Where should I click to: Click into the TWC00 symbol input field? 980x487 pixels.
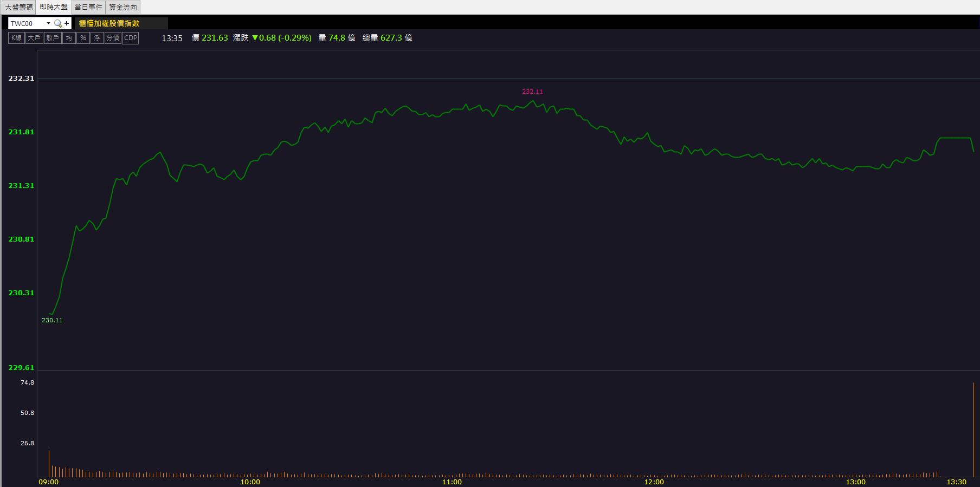(27, 23)
